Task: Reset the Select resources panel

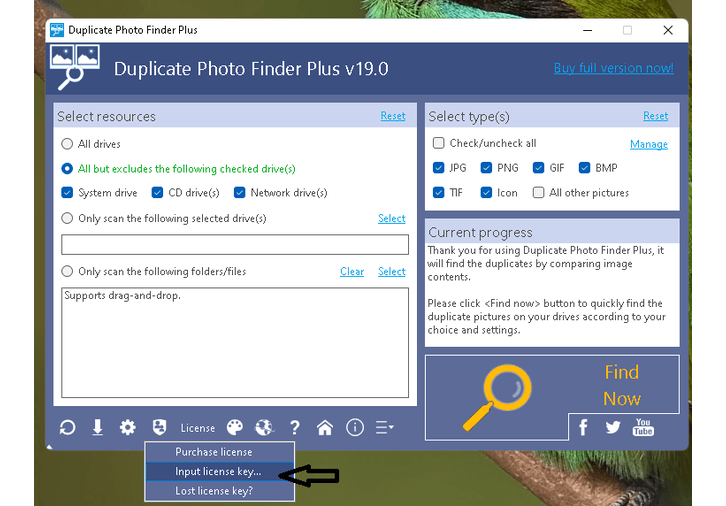Action: [x=393, y=116]
